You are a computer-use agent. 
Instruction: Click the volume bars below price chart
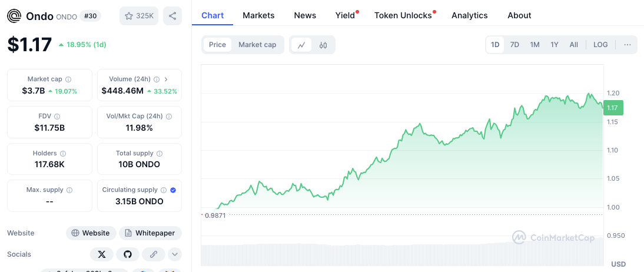[402, 254]
